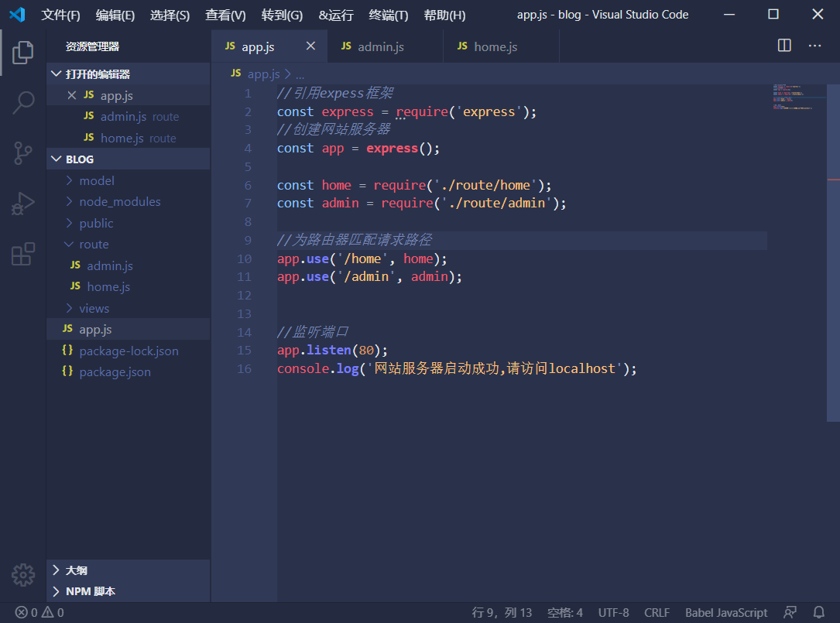This screenshot has height=623, width=840.
Task: Open the notifications bell in status bar
Action: (x=819, y=612)
